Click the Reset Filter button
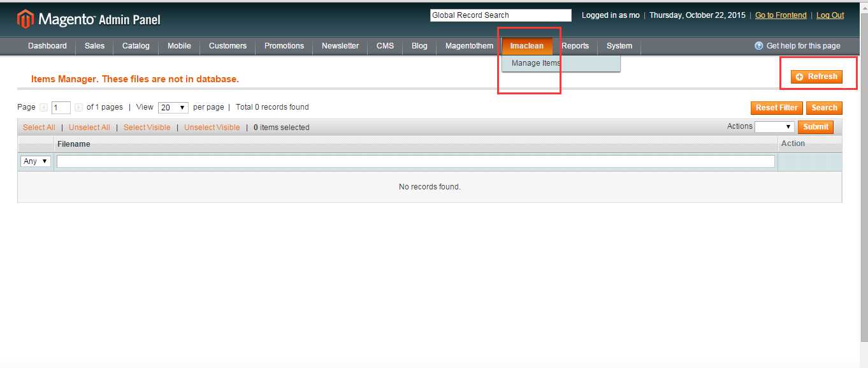Image resolution: width=868 pixels, height=368 pixels. pos(777,108)
